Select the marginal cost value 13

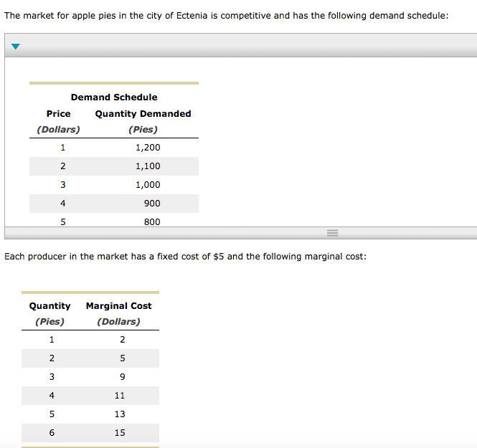pos(120,414)
